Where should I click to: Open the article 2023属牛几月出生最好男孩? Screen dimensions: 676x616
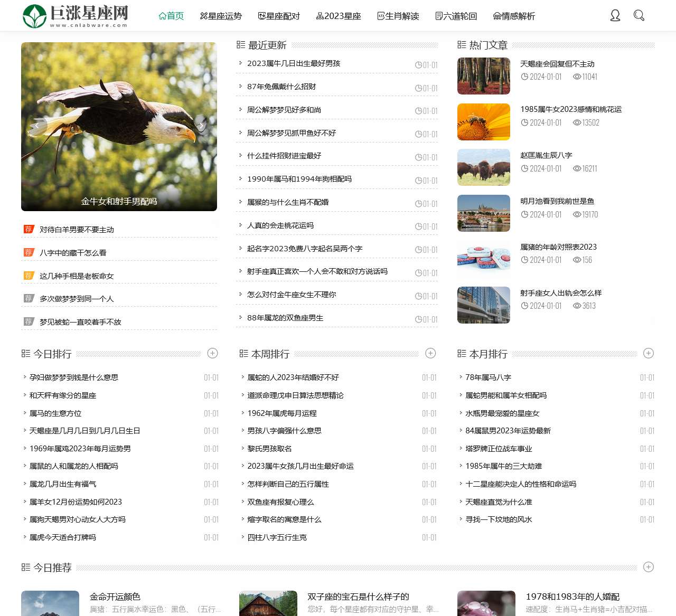pos(294,63)
